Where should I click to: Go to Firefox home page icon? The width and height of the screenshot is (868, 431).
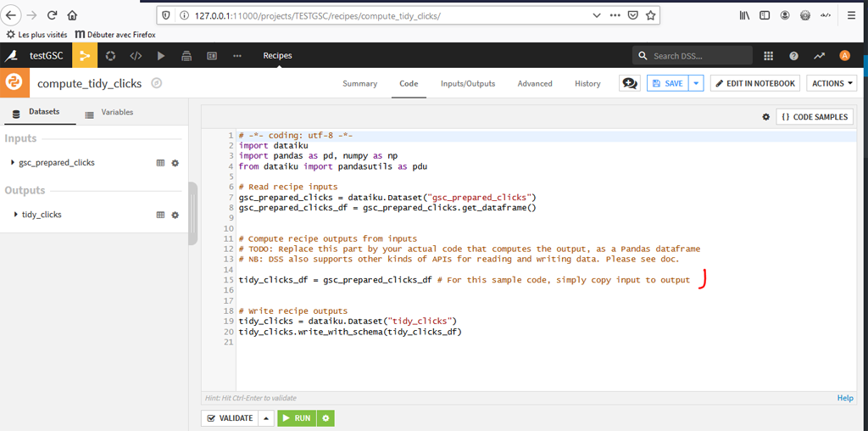[x=72, y=15]
